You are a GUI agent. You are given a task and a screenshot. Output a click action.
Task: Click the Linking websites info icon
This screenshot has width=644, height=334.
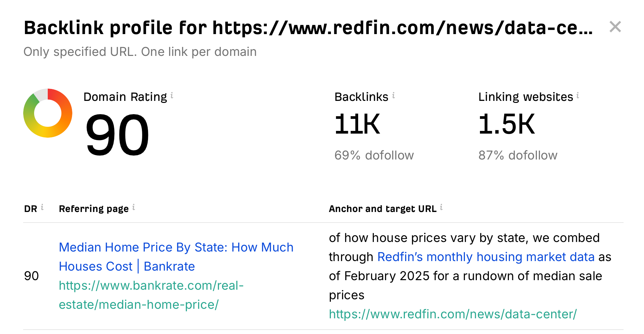click(578, 95)
